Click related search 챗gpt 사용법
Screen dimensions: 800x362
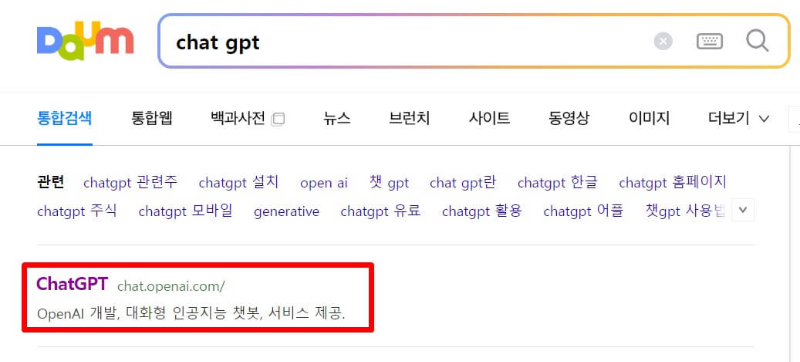(x=685, y=211)
